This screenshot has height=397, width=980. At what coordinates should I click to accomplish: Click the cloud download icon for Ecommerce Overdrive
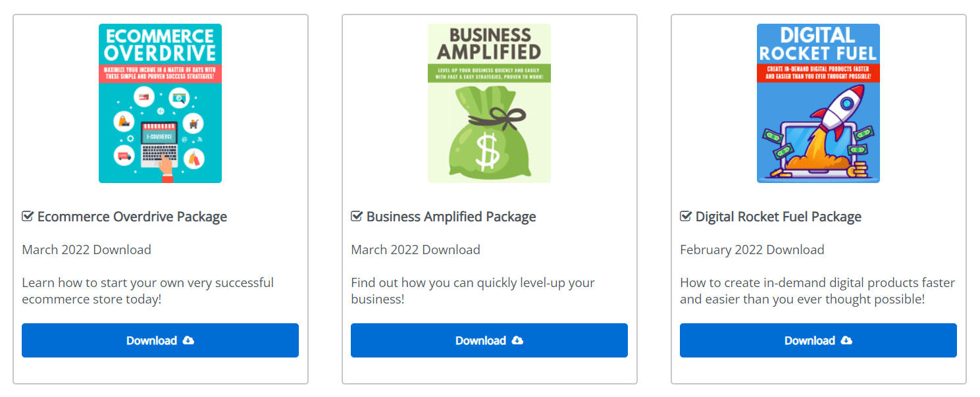189,340
